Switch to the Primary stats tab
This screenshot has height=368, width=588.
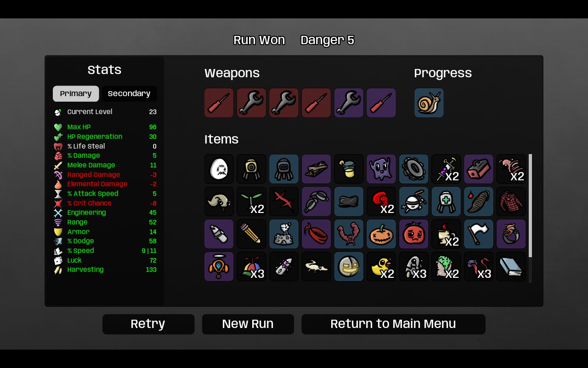[76, 93]
